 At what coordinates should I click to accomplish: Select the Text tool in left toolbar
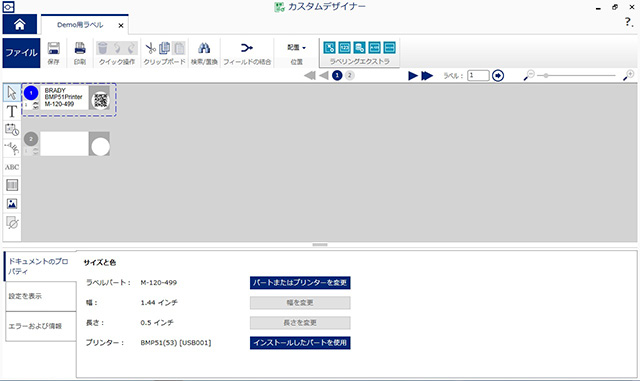[x=12, y=111]
